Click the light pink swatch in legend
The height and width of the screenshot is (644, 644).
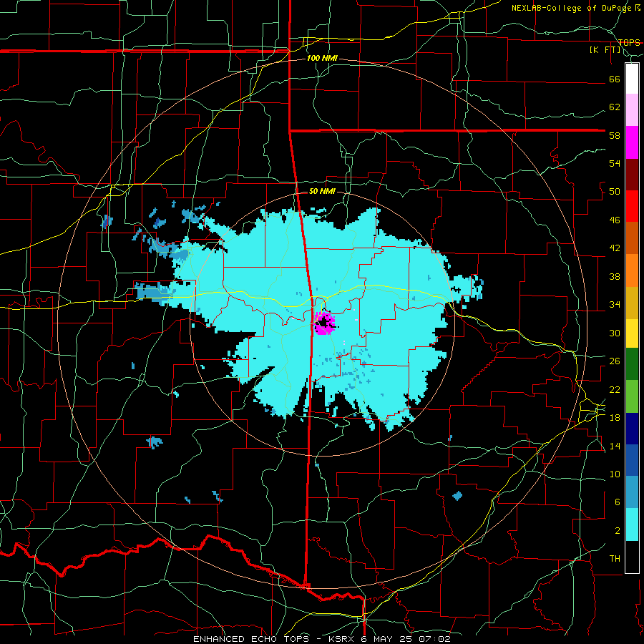[x=632, y=110]
